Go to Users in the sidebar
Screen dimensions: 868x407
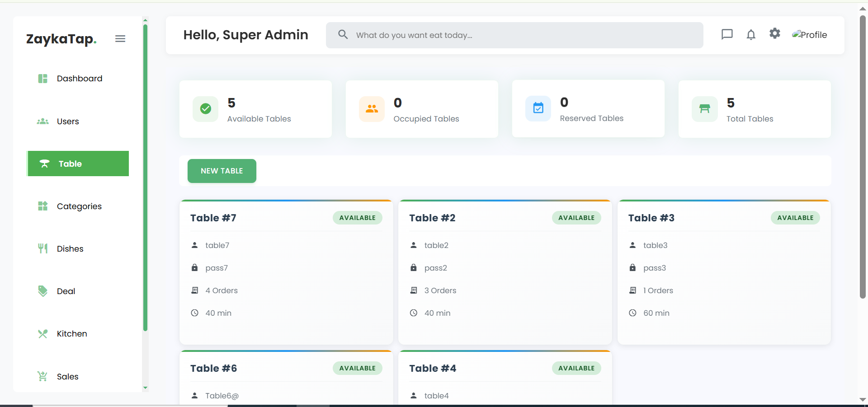[x=67, y=122]
